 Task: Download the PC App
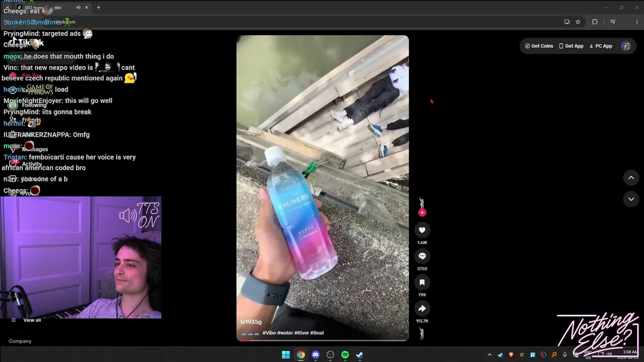click(x=601, y=46)
